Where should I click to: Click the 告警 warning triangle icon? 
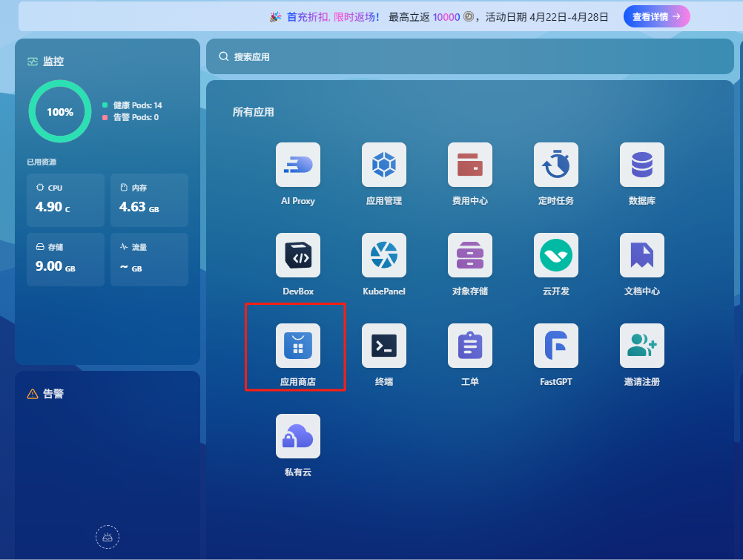click(x=32, y=394)
